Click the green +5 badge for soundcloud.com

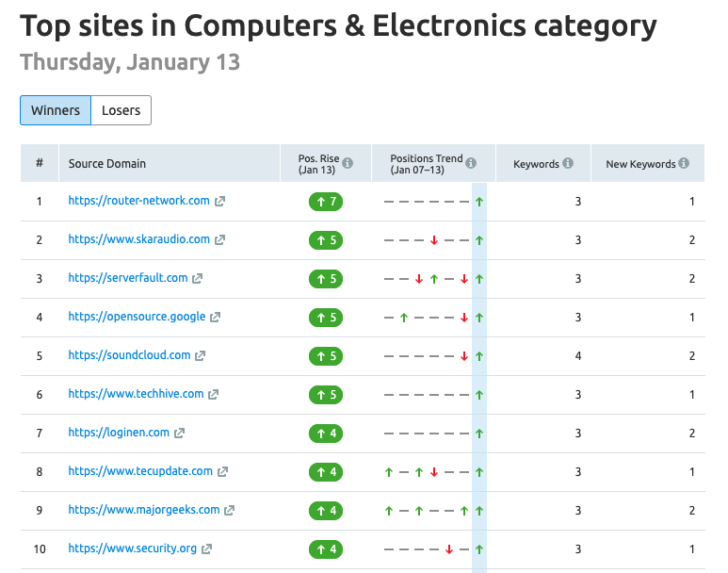point(326,356)
